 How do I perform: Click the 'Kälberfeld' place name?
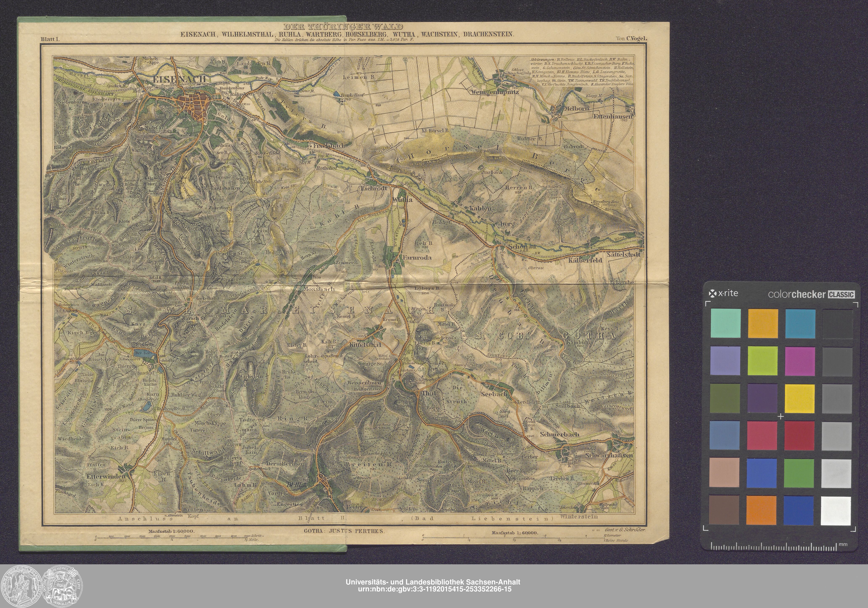[585, 260]
